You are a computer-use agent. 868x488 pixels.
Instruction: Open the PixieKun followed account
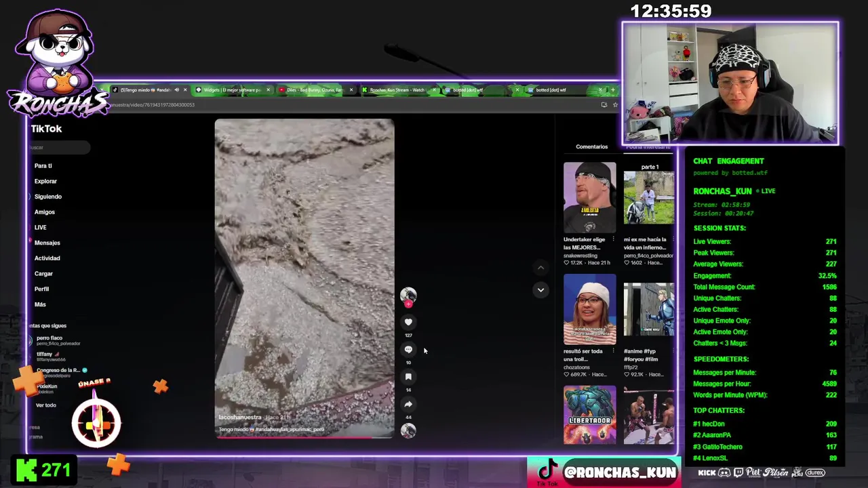coord(46,388)
